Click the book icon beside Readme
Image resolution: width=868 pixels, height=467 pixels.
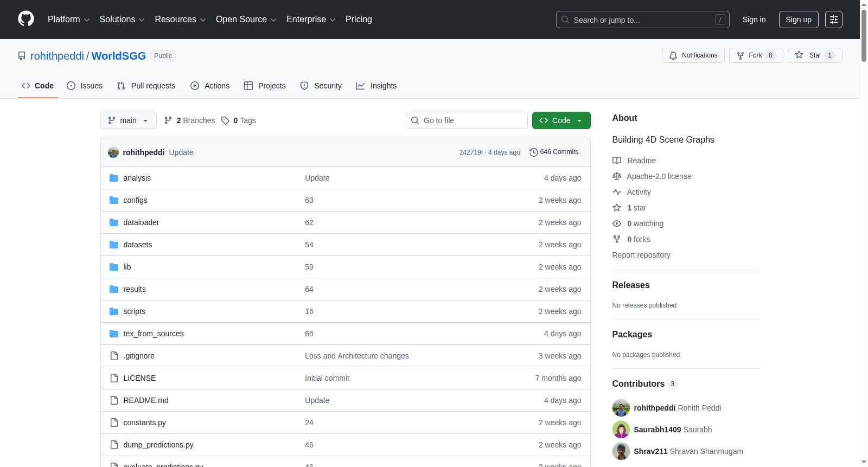[617, 161]
